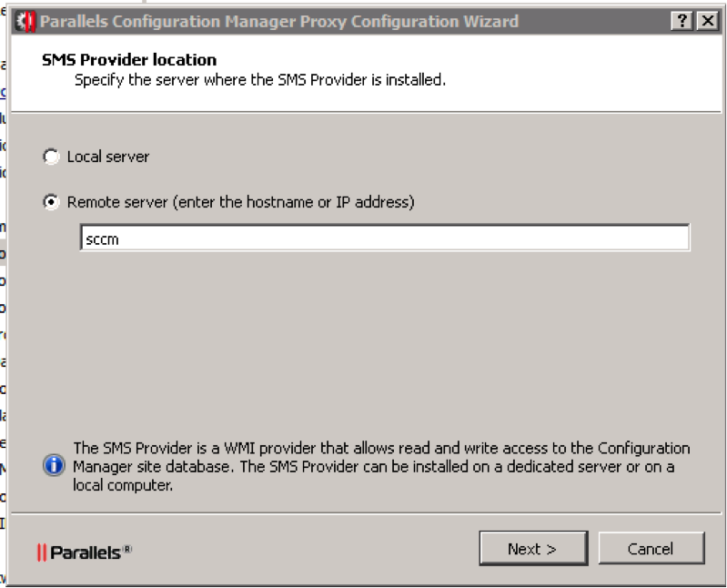Click the "Local server" option label
Image resolution: width=727 pixels, height=588 pixels.
[107, 157]
